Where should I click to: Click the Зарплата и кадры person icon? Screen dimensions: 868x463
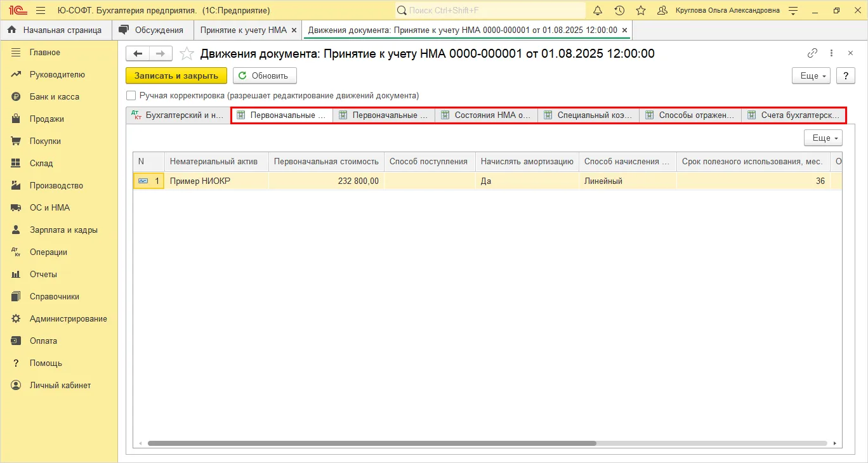click(16, 230)
